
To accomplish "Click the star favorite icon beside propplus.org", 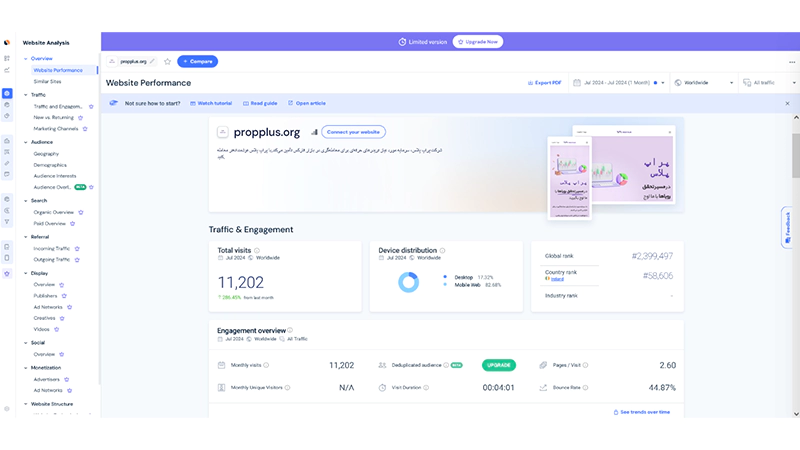I will pyautogui.click(x=167, y=62).
